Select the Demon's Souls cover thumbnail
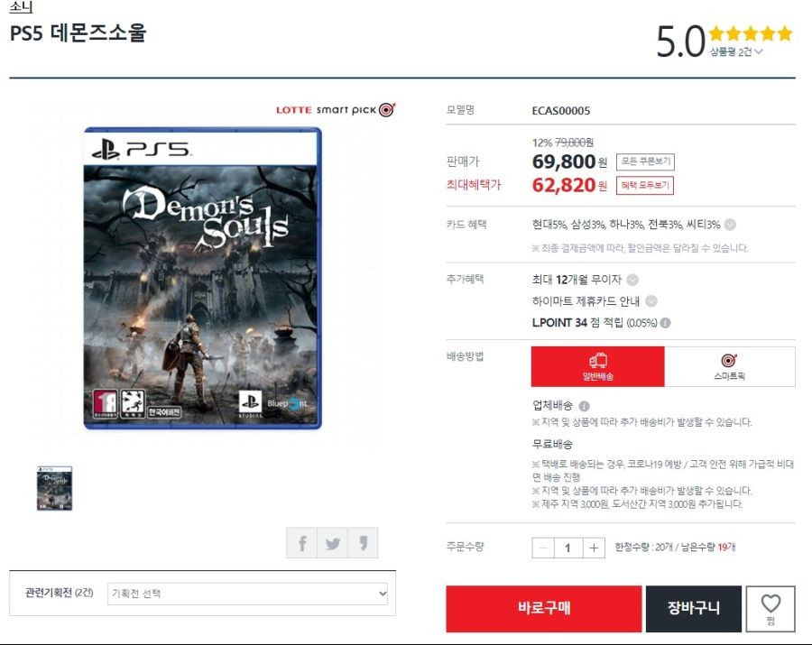This screenshot has width=812, height=645. coord(54,488)
